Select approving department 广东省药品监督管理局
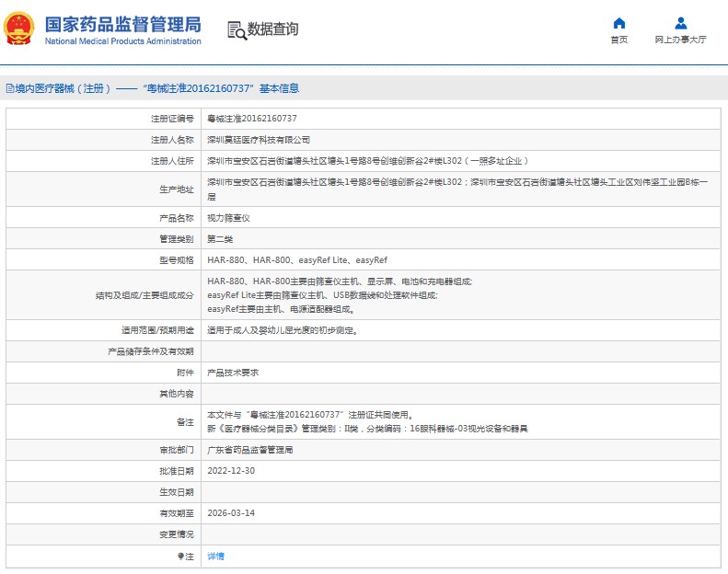Viewport: 728px width, 574px height. pos(249,450)
